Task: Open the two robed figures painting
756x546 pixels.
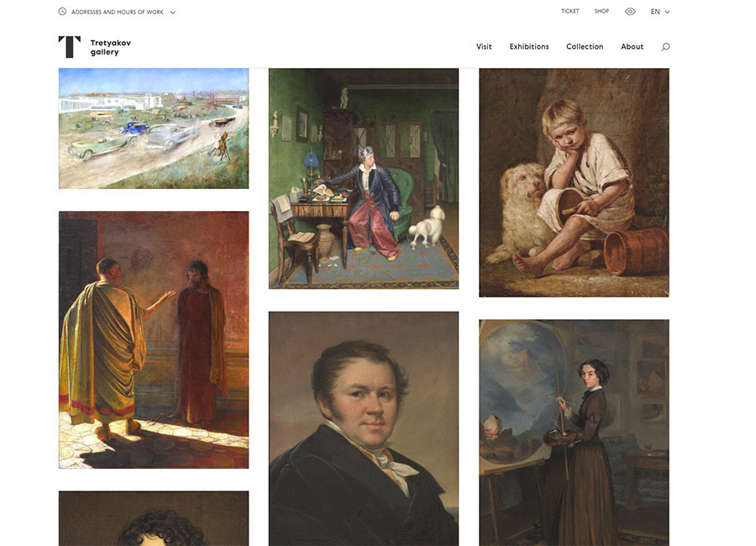Action: pyautogui.click(x=154, y=339)
